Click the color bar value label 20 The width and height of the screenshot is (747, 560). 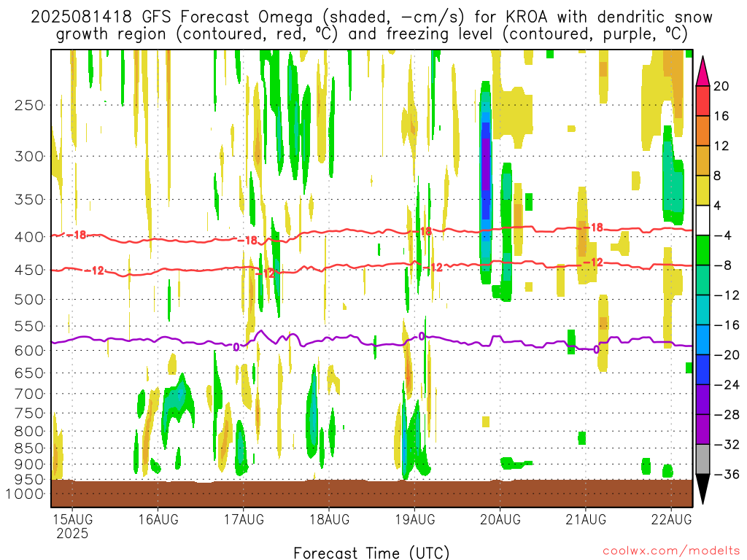point(721,86)
